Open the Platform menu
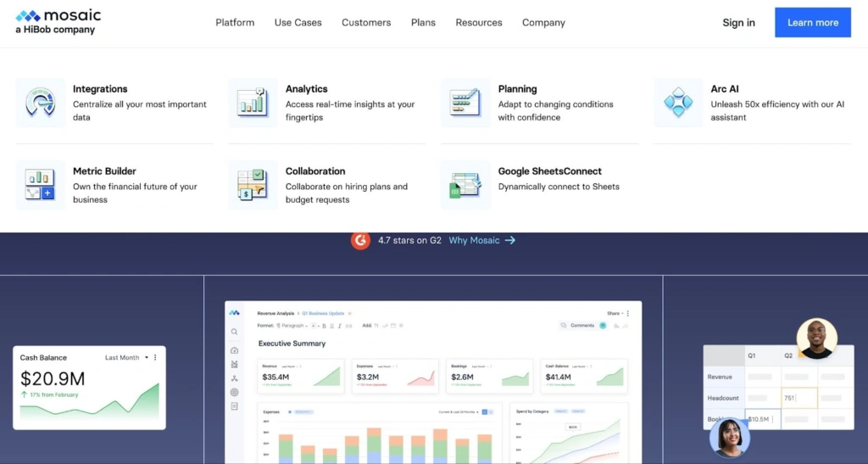 235,23
